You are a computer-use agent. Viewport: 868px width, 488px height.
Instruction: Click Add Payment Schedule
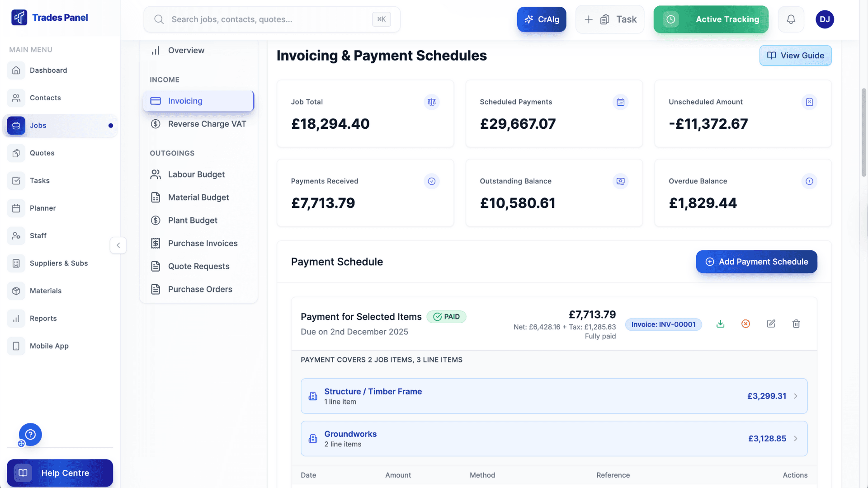756,262
